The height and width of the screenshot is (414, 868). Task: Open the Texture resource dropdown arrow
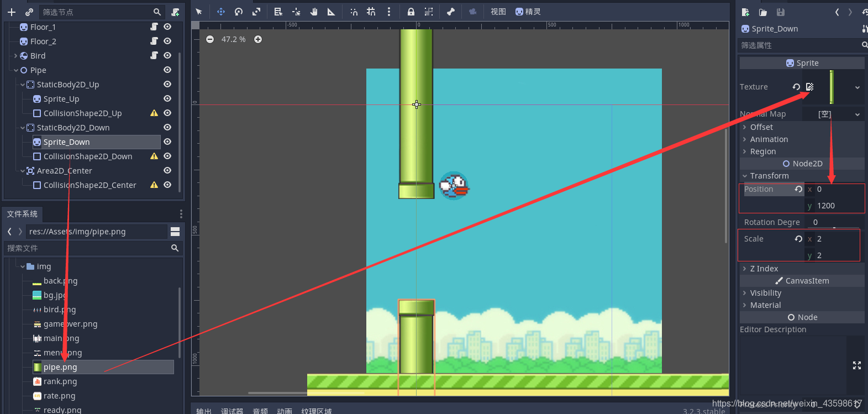click(858, 87)
